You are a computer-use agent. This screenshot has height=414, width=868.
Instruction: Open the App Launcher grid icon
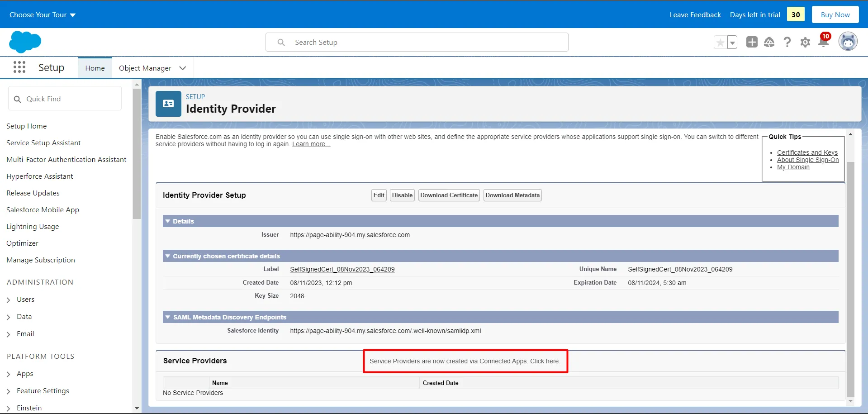[x=19, y=67]
